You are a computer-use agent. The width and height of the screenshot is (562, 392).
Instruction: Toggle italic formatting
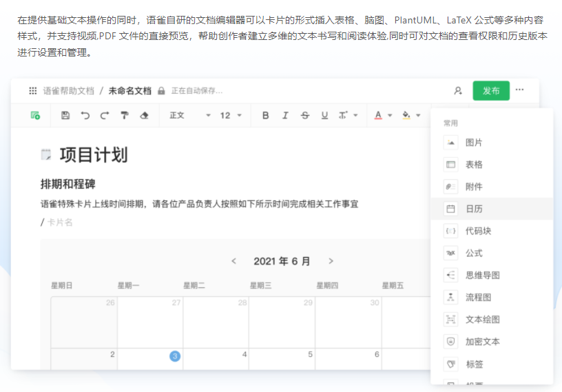pos(285,116)
